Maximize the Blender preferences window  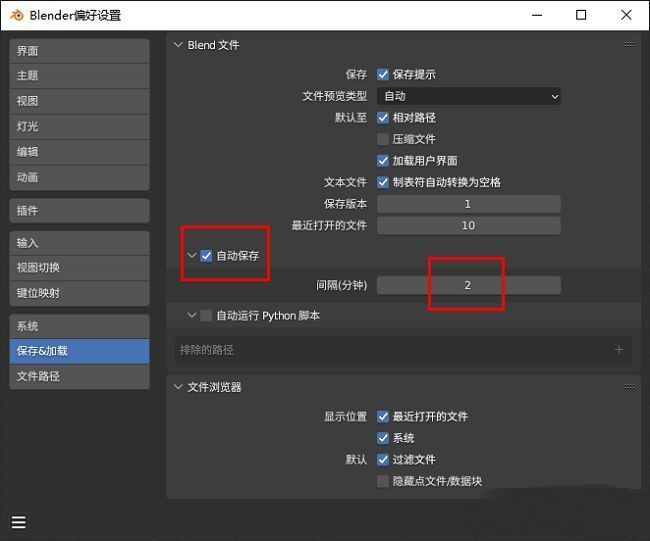point(581,15)
